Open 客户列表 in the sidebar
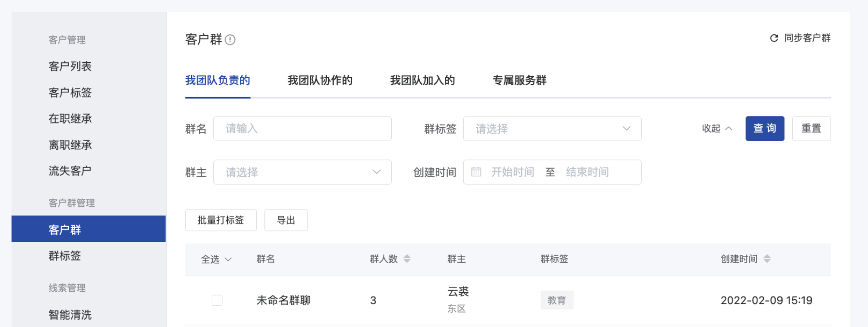 pos(70,66)
